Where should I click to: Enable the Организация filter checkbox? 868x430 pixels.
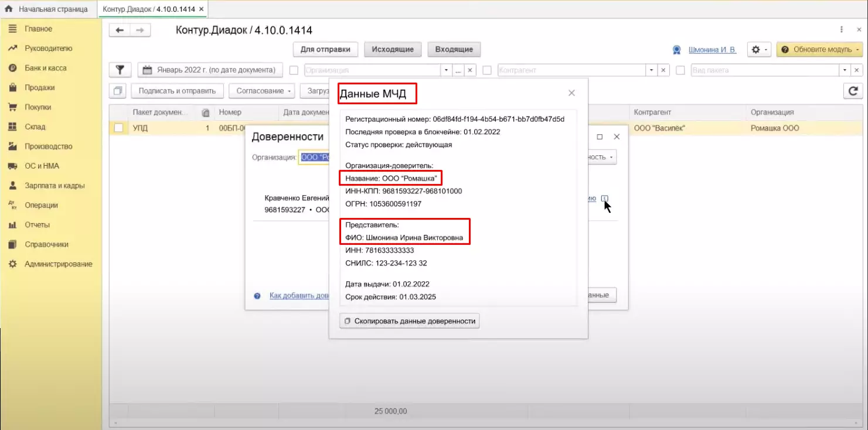point(294,70)
